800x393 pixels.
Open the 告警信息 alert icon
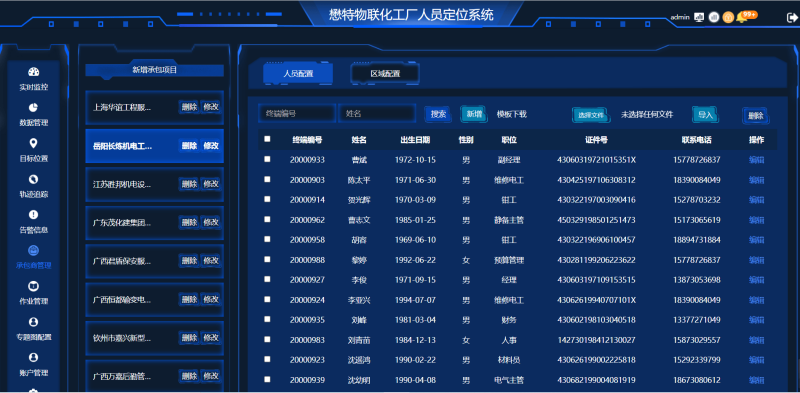pyautogui.click(x=34, y=215)
